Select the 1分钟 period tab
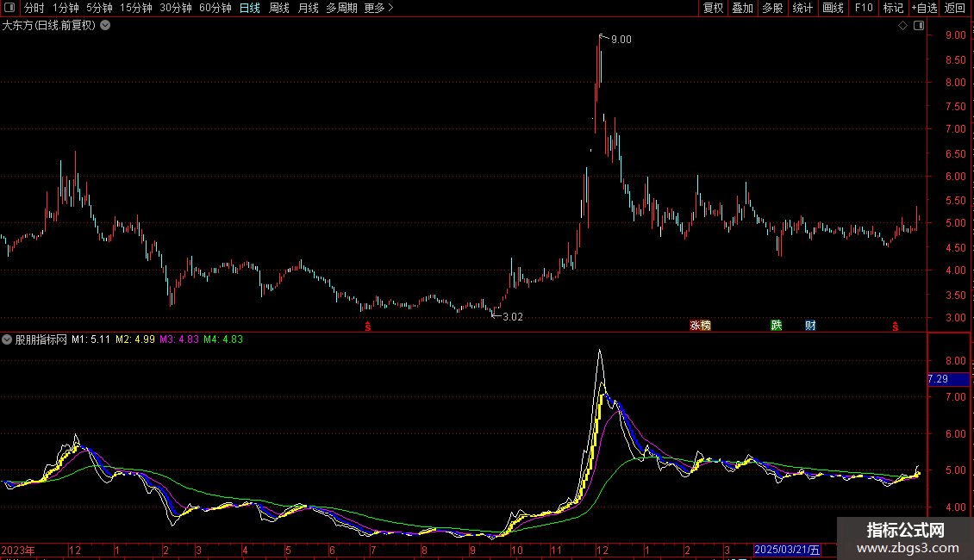The image size is (974, 560). (x=66, y=8)
